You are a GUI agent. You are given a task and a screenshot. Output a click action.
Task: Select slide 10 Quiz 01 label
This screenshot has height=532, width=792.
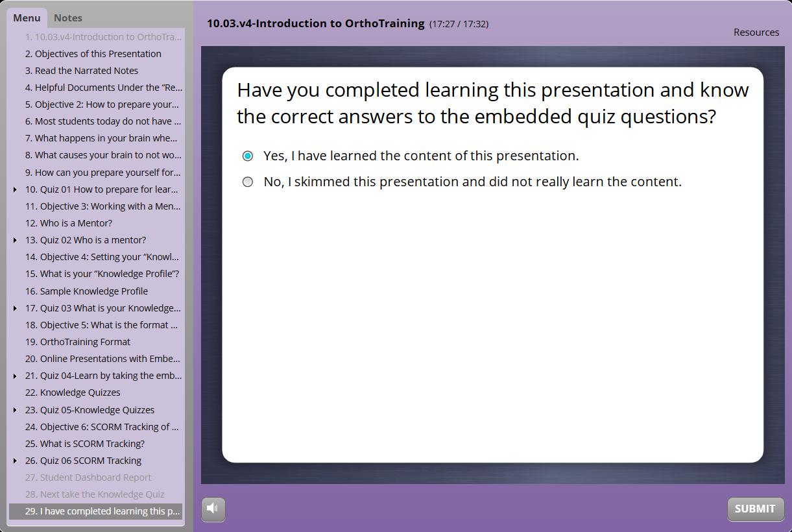pyautogui.click(x=101, y=189)
